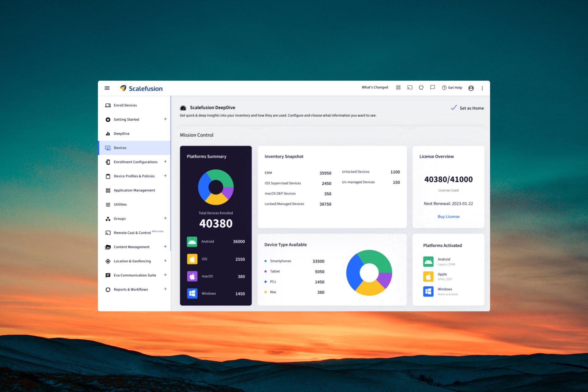This screenshot has width=588, height=392.
Task: Click What's Changed link
Action: click(x=375, y=88)
